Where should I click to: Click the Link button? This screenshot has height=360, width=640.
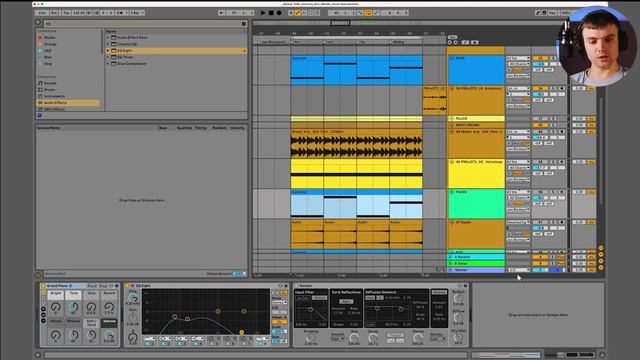(42, 13)
